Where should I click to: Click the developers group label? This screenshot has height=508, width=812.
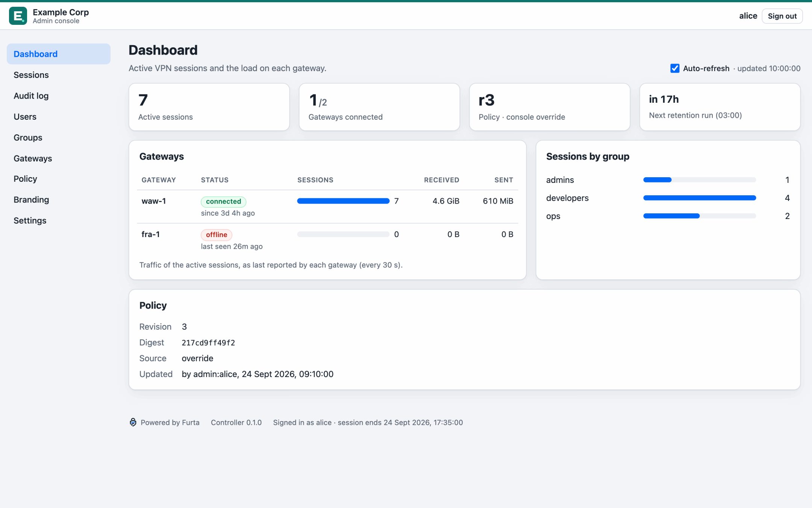point(567,198)
